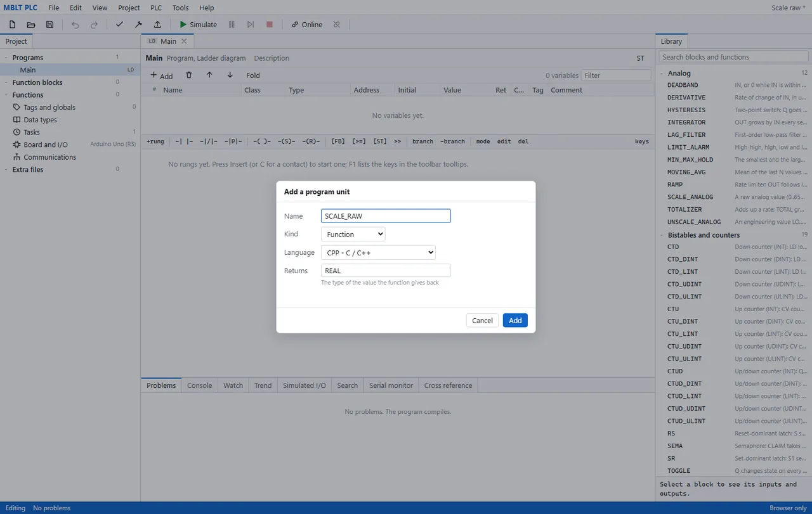Click the hammer build icon
This screenshot has height=514, width=812.
pyautogui.click(x=138, y=25)
